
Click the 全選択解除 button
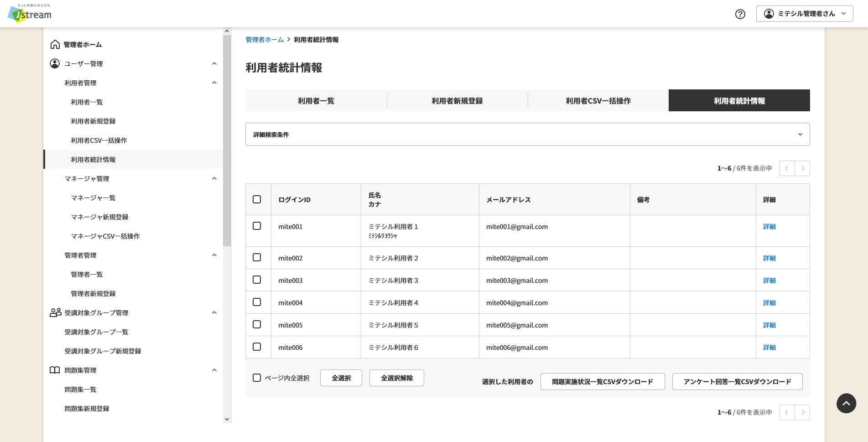(x=397, y=378)
